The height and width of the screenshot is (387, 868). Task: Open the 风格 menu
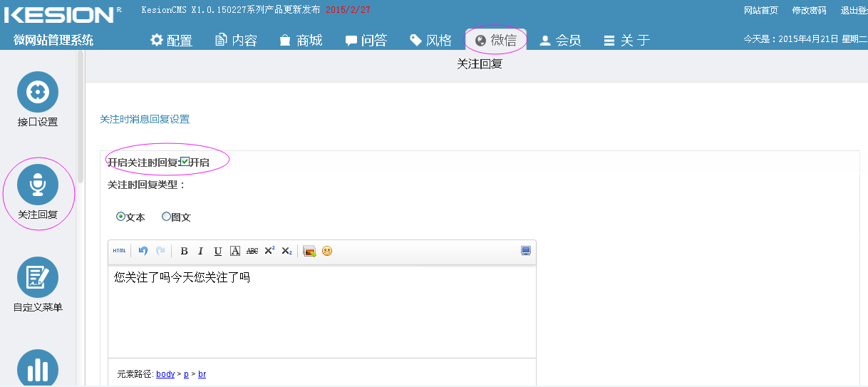coord(431,41)
